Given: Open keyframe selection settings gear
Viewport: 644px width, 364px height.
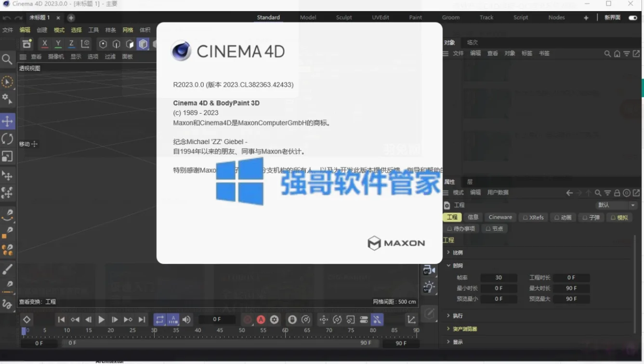Looking at the screenshot, I should coord(274,319).
